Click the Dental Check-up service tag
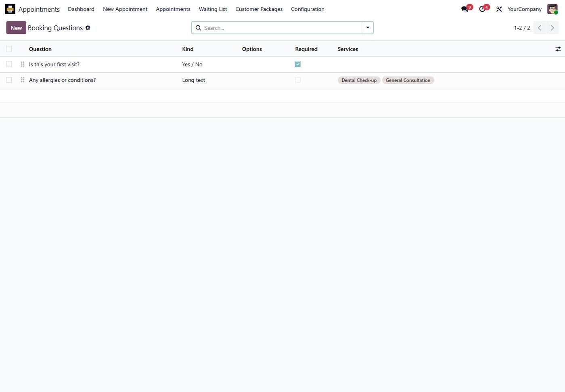 point(359,80)
